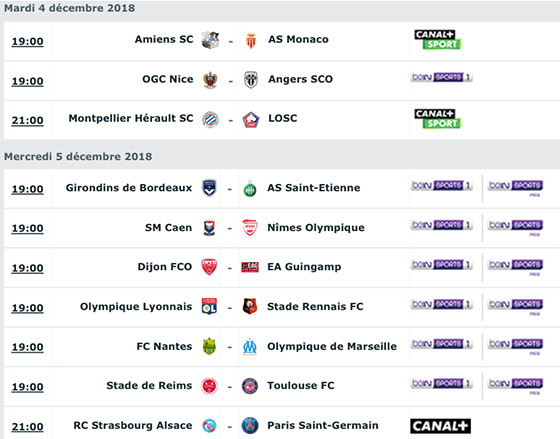Click the Olympique Lyonnais OL crest
560x439 pixels.
point(209,306)
